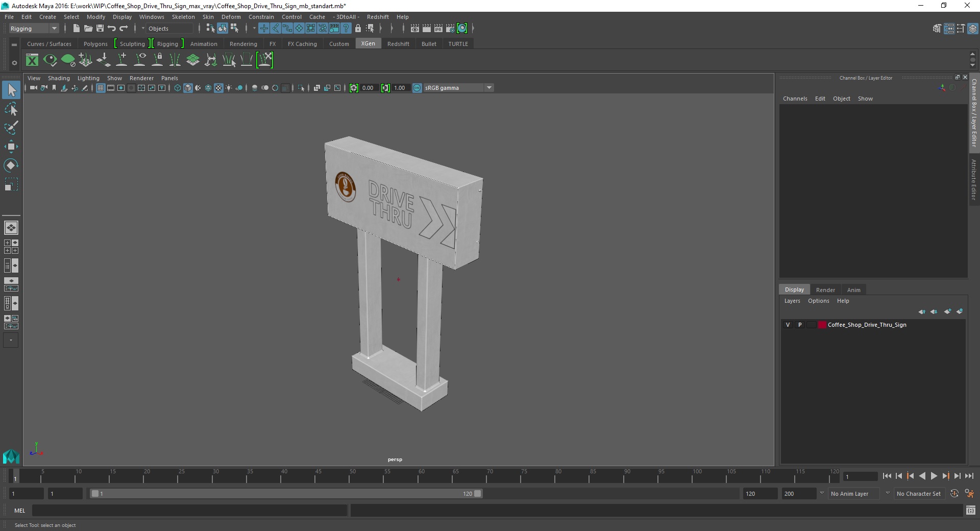This screenshot has width=980, height=531.
Task: Click the green stacked planes XGen icon
Action: (193, 60)
